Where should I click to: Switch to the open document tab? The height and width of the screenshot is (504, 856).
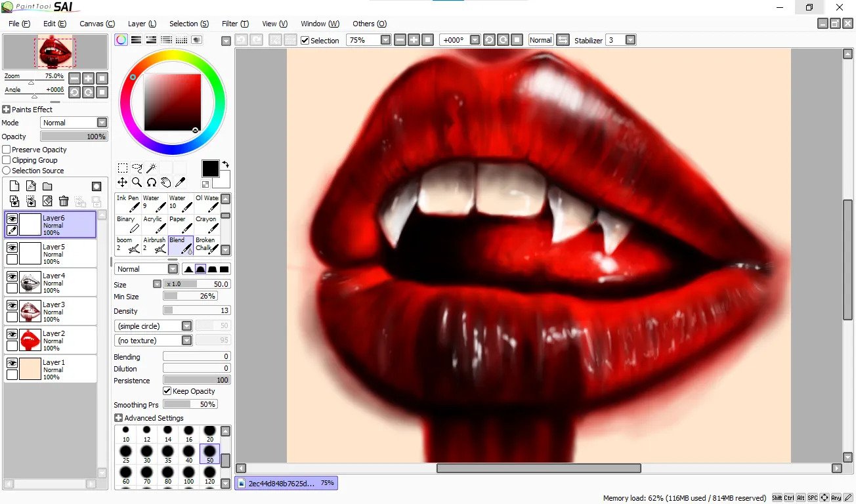286,483
